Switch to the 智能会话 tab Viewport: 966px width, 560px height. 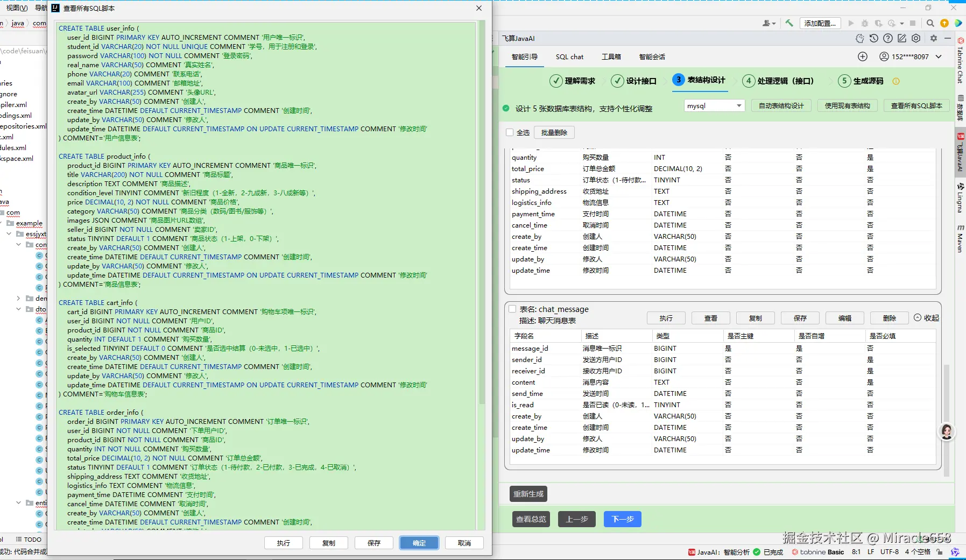[652, 57]
